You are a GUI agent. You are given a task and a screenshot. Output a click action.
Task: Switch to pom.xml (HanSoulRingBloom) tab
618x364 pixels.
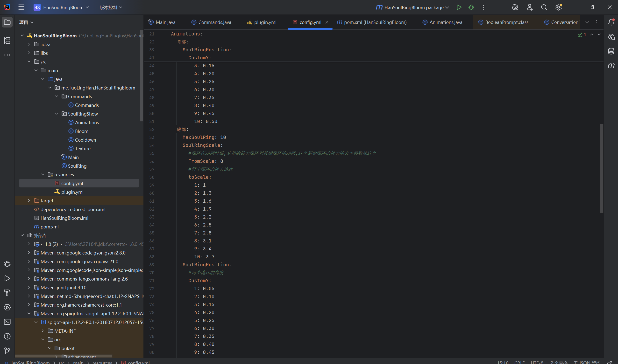[372, 22]
